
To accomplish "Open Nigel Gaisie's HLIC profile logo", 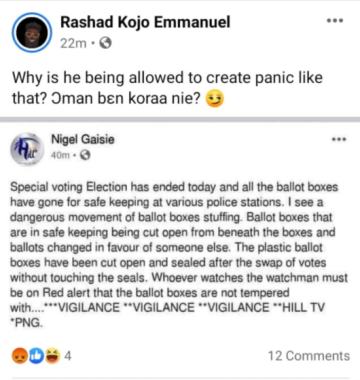I will tap(27, 149).
